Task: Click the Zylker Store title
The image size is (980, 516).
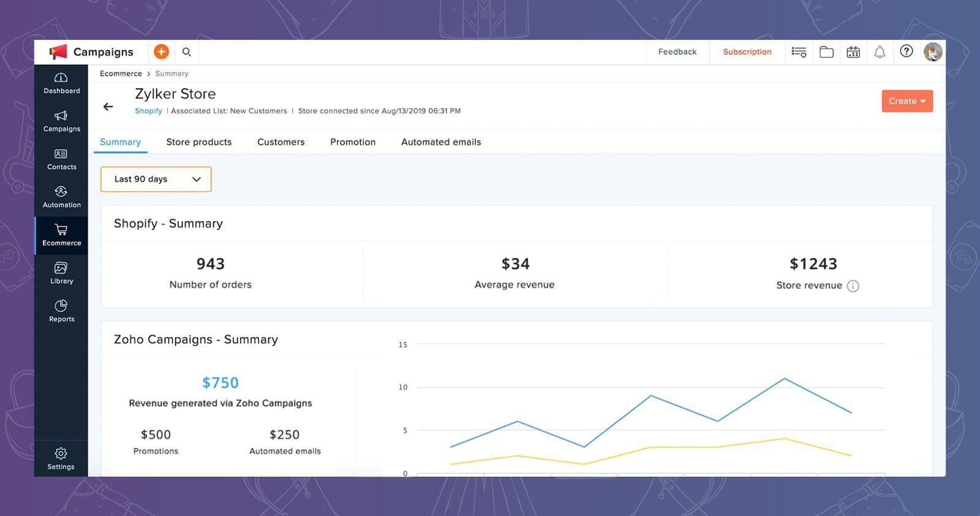Action: (x=175, y=94)
